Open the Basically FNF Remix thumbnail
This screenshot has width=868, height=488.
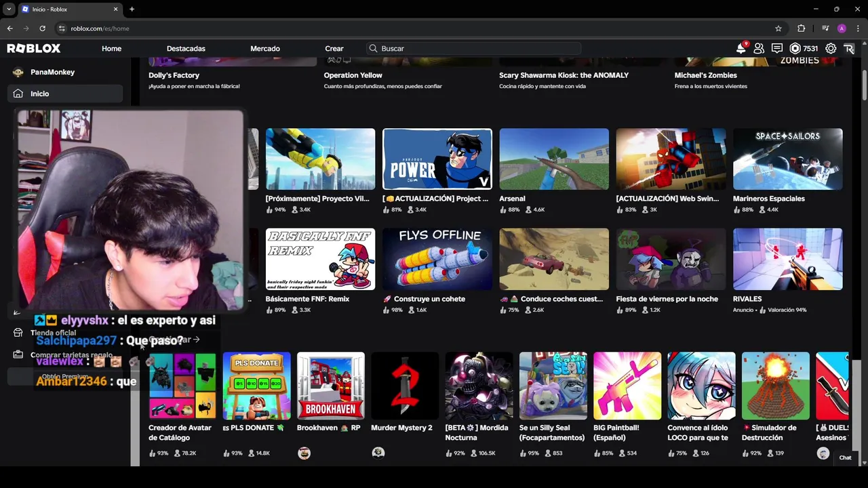320,260
